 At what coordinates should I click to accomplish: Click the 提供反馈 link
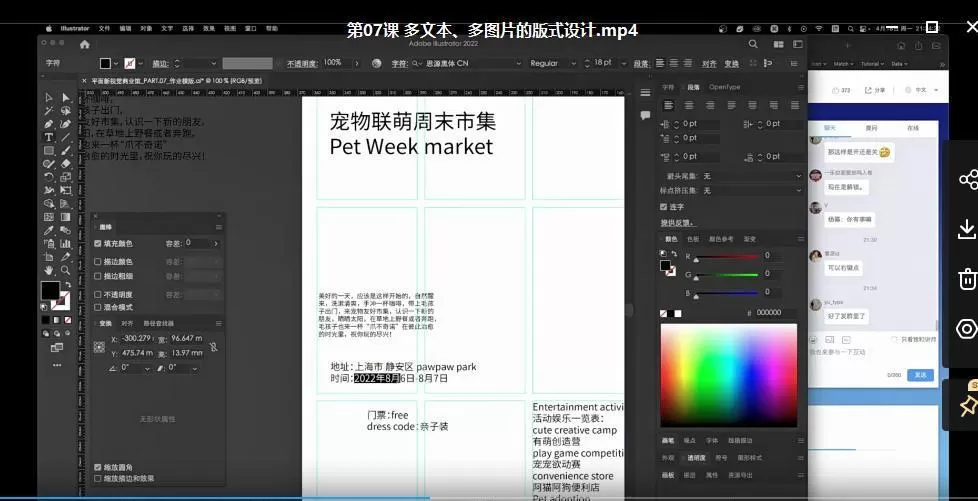coord(678,223)
